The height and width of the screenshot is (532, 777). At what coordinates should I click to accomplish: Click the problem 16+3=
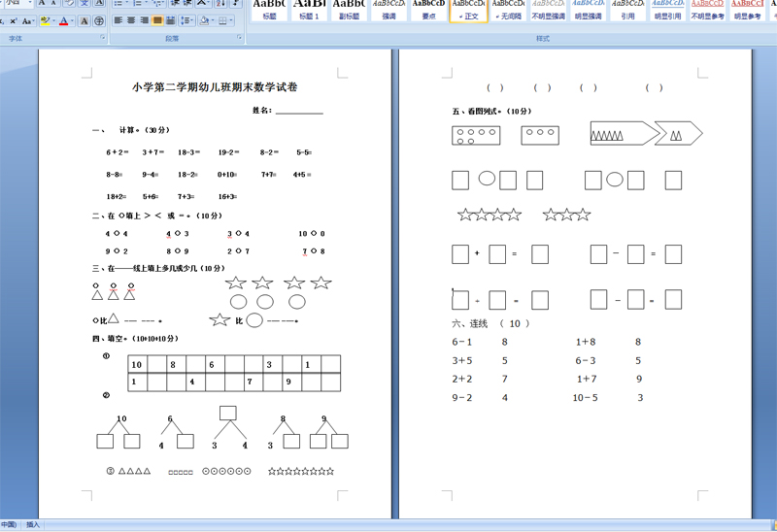point(227,197)
